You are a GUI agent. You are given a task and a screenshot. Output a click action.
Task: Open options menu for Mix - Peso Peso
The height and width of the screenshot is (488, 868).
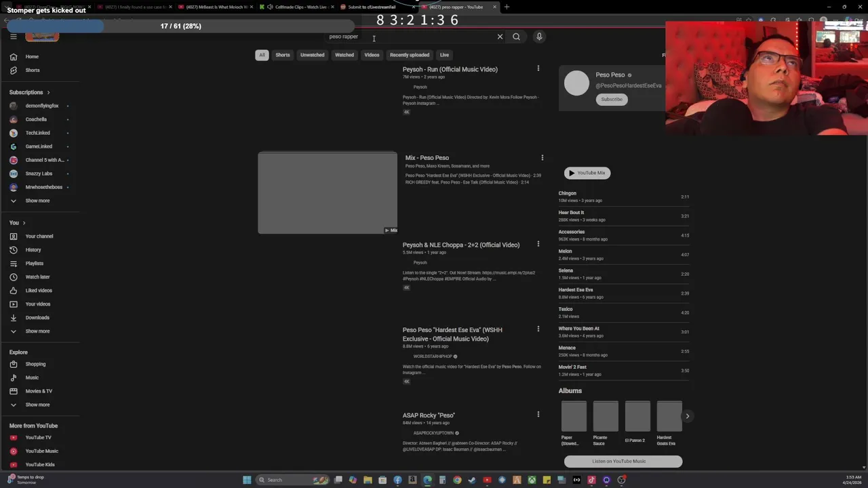tap(542, 157)
